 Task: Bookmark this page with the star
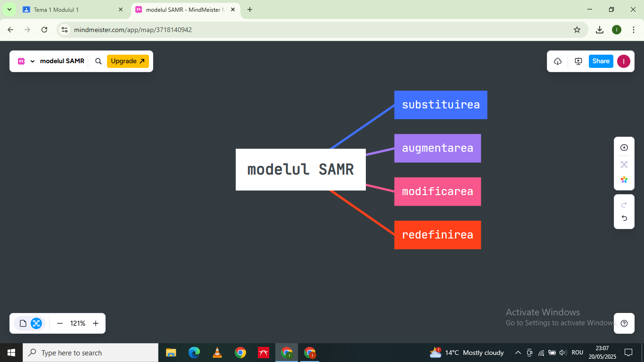point(577,30)
